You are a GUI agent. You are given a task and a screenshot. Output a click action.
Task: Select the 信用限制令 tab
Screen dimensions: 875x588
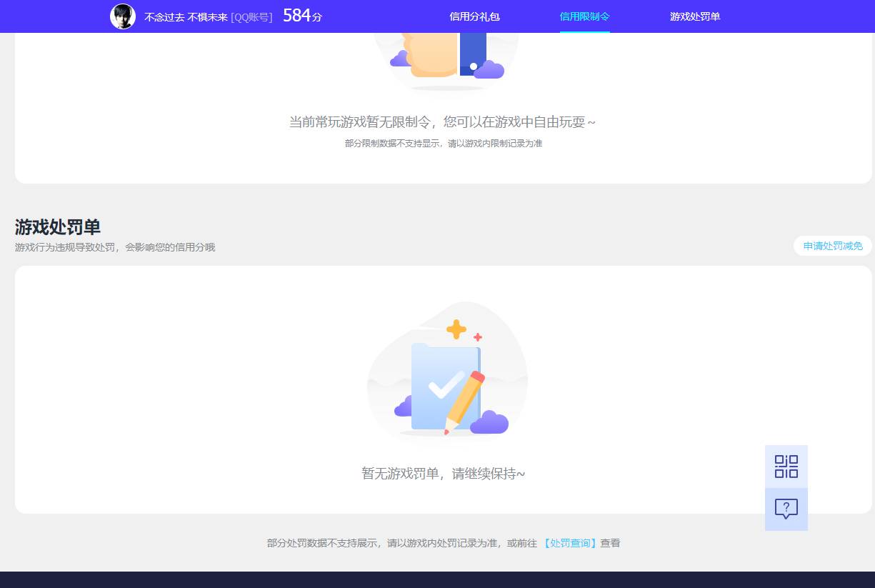[584, 16]
